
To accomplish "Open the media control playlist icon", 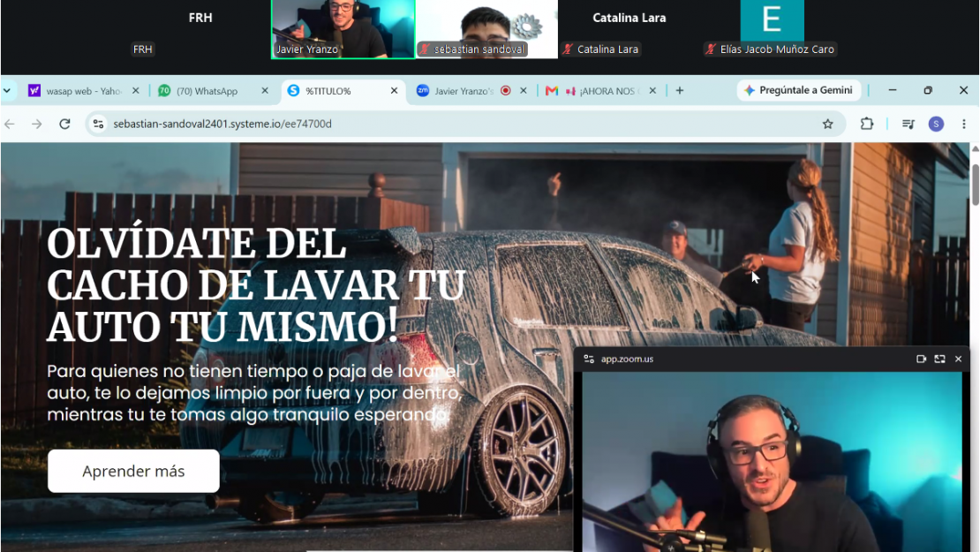I will [x=908, y=124].
